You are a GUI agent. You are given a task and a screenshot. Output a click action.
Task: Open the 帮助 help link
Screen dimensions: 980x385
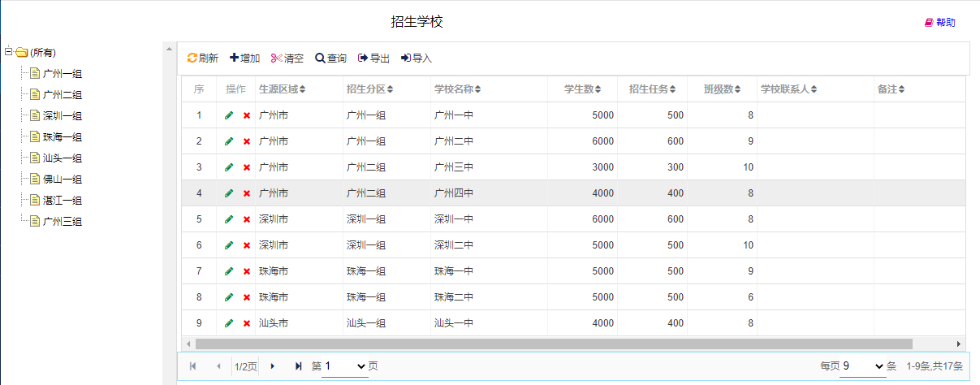click(x=939, y=23)
